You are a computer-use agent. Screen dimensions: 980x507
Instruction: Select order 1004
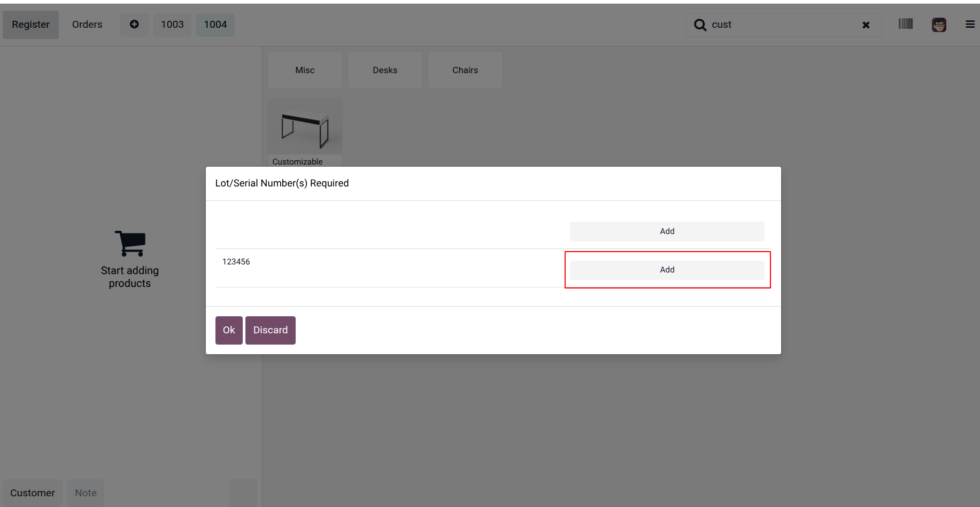pyautogui.click(x=215, y=25)
